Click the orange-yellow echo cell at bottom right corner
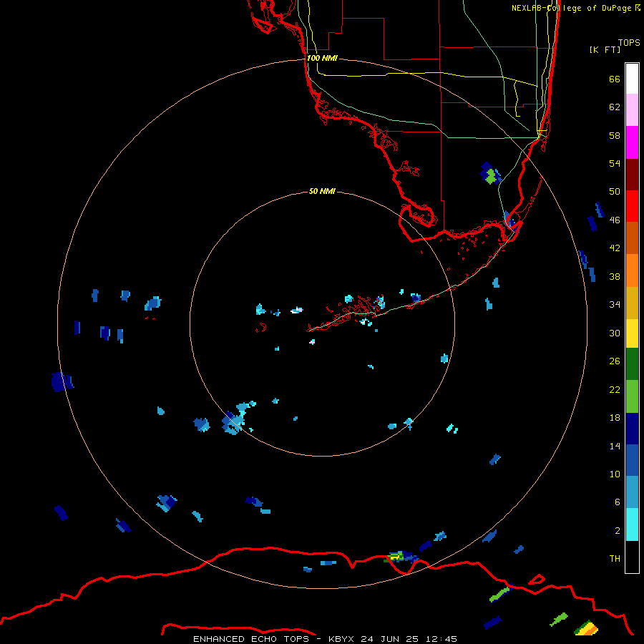Image resolution: width=644 pixels, height=644 pixels. coord(587,628)
